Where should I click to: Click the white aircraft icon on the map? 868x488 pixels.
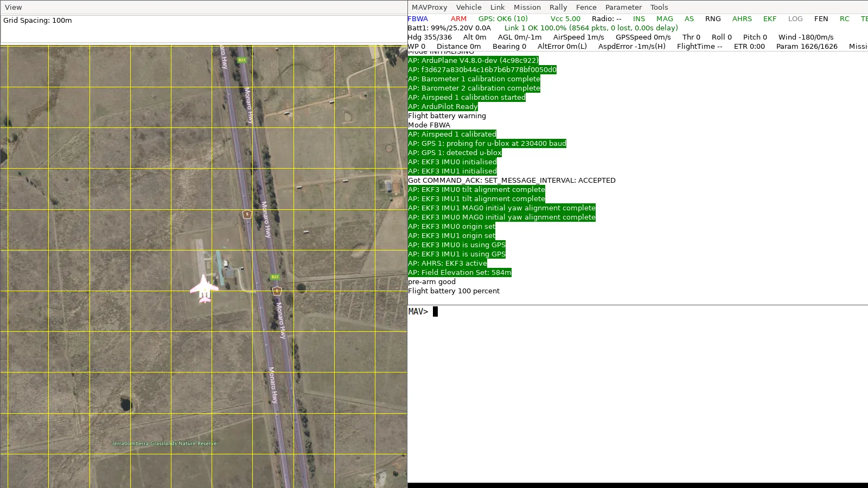tap(204, 288)
